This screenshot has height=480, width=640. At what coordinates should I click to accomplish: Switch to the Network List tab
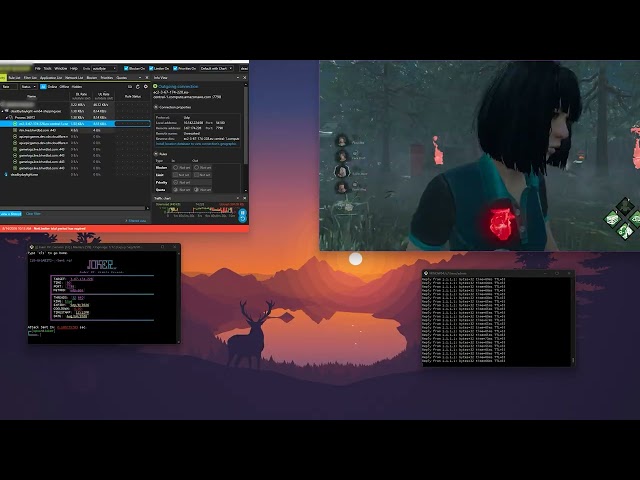pyautogui.click(x=74, y=78)
